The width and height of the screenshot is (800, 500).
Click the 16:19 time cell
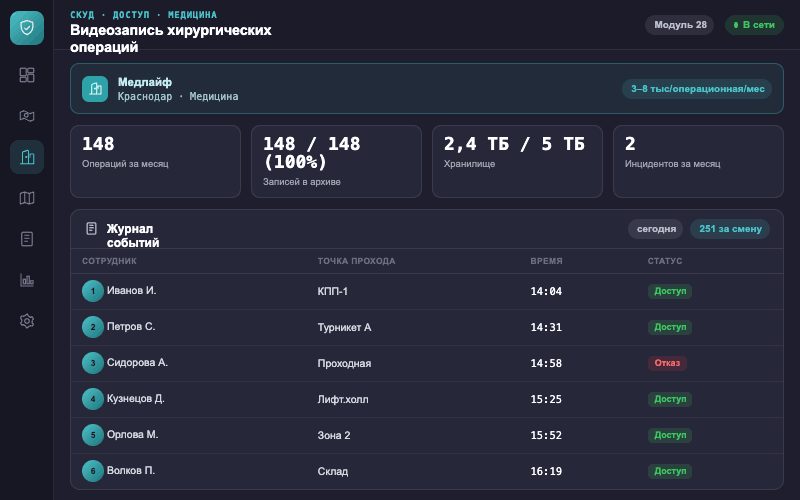(546, 471)
